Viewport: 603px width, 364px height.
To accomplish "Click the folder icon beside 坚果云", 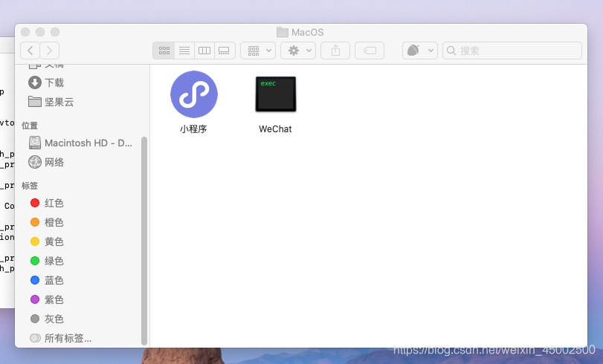I will tap(35, 102).
